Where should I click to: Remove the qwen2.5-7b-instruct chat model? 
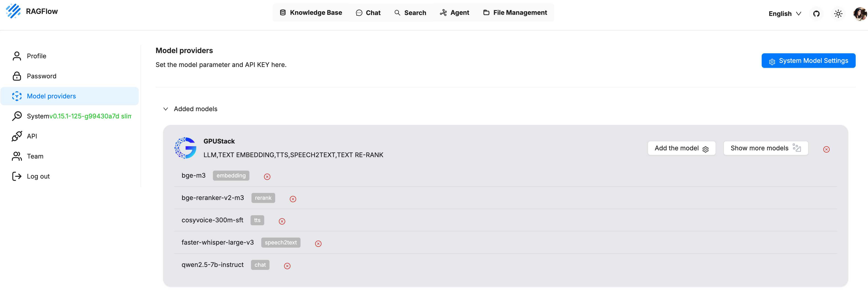[287, 266]
